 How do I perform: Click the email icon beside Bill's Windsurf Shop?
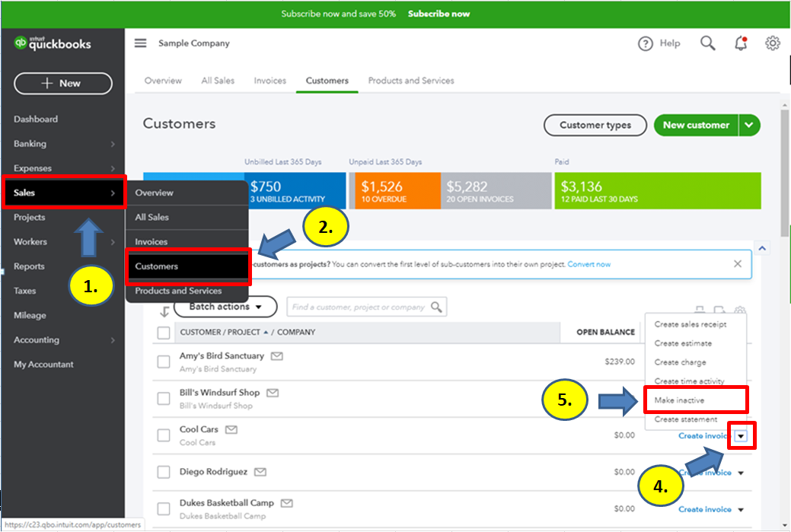273,393
